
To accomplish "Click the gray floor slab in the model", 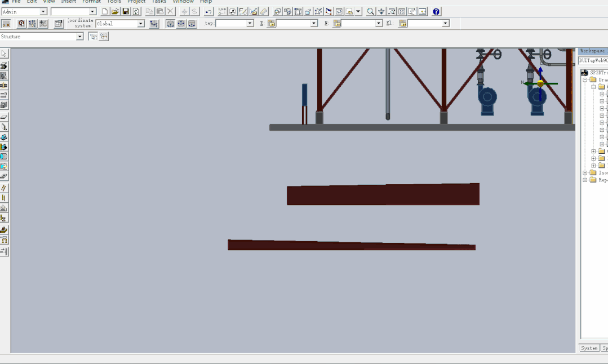I will [422, 127].
